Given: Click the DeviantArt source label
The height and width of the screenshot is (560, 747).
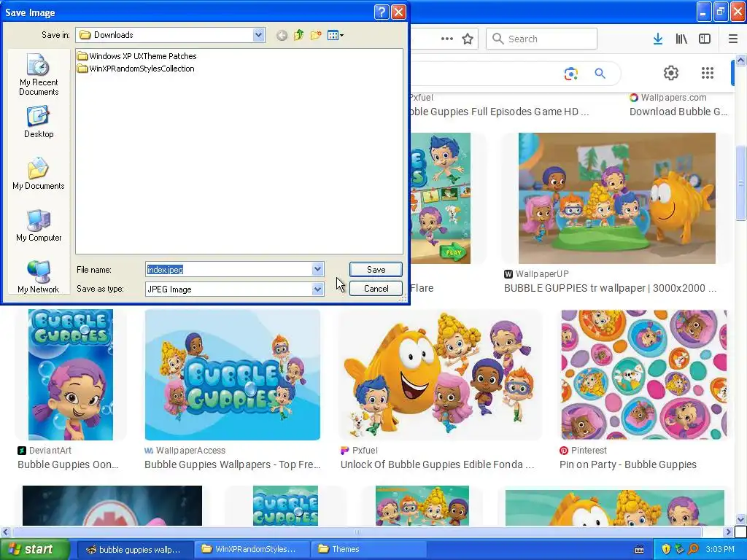Looking at the screenshot, I should (x=50, y=451).
